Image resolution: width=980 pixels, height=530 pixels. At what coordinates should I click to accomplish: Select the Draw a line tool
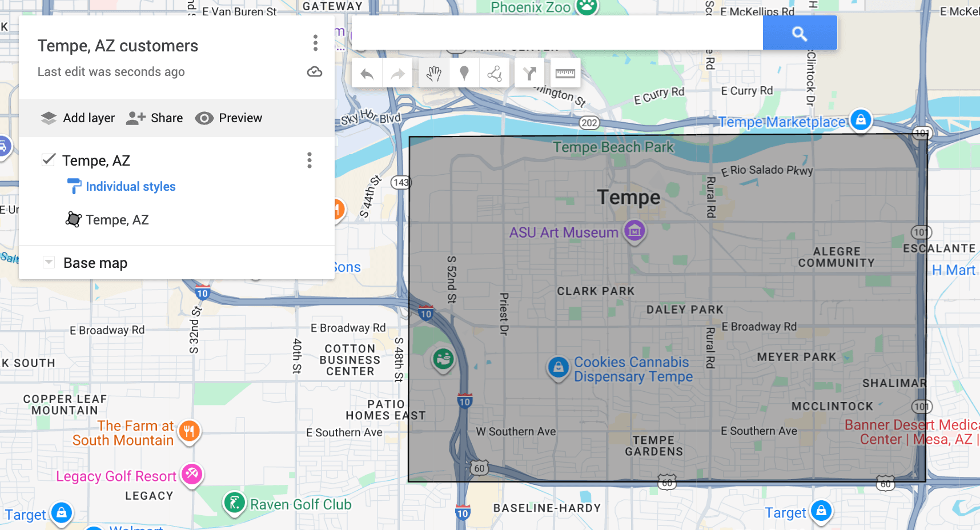point(495,73)
